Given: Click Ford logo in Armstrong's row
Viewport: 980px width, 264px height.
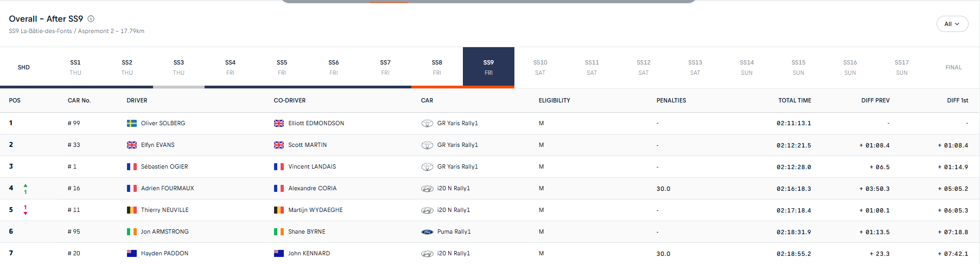Looking at the screenshot, I should coord(427,232).
